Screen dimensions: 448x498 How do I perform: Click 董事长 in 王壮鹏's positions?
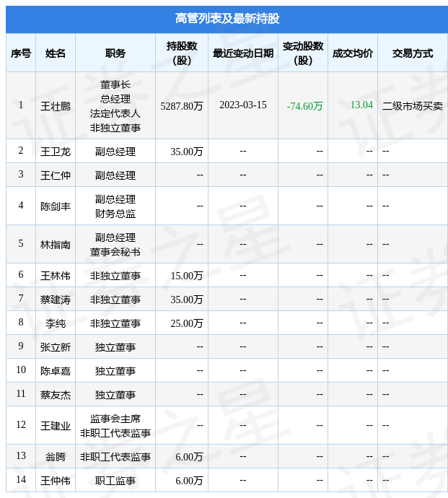click(115, 84)
